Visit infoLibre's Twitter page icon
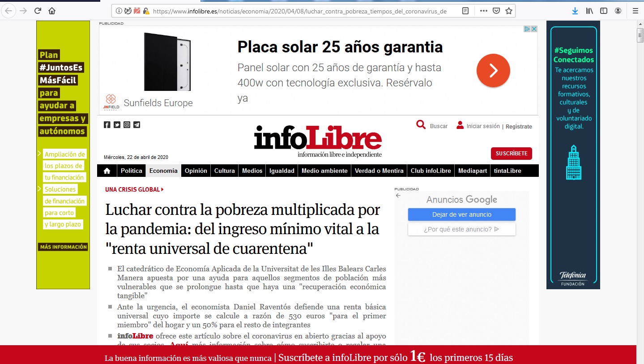The width and height of the screenshot is (644, 364). pos(117,125)
